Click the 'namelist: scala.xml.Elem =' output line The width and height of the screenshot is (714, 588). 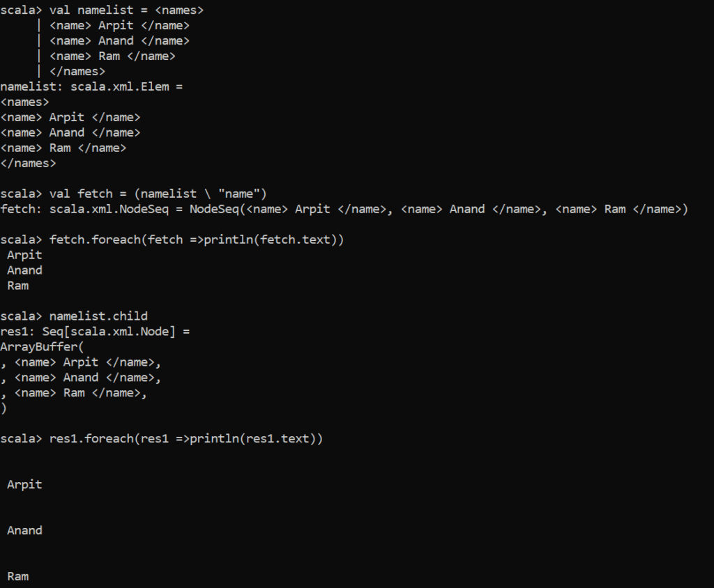[x=91, y=87]
